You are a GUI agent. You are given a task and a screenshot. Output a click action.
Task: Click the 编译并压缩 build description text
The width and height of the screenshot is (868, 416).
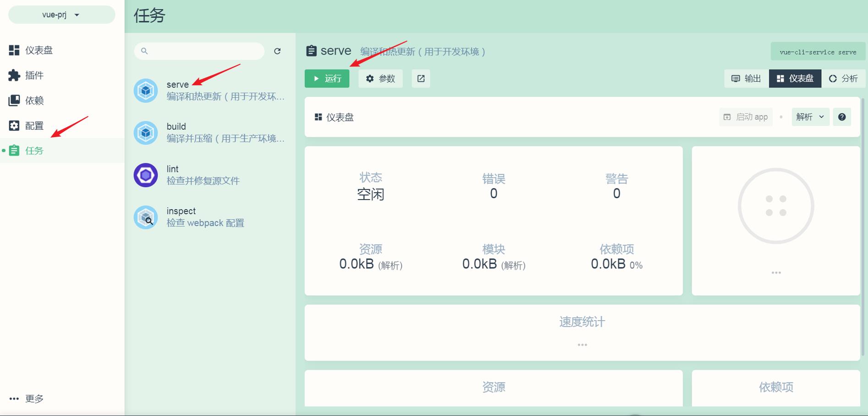click(x=225, y=139)
